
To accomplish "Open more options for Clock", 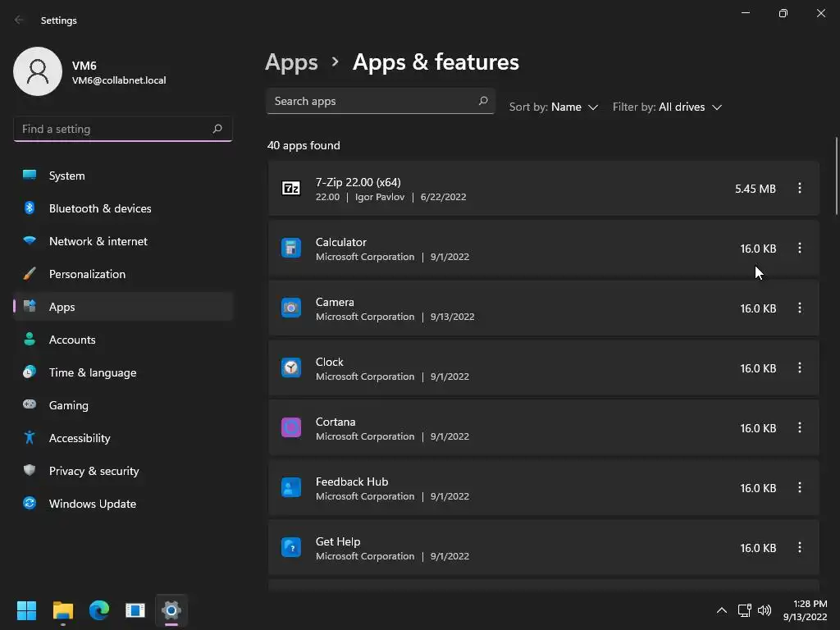I will (800, 368).
